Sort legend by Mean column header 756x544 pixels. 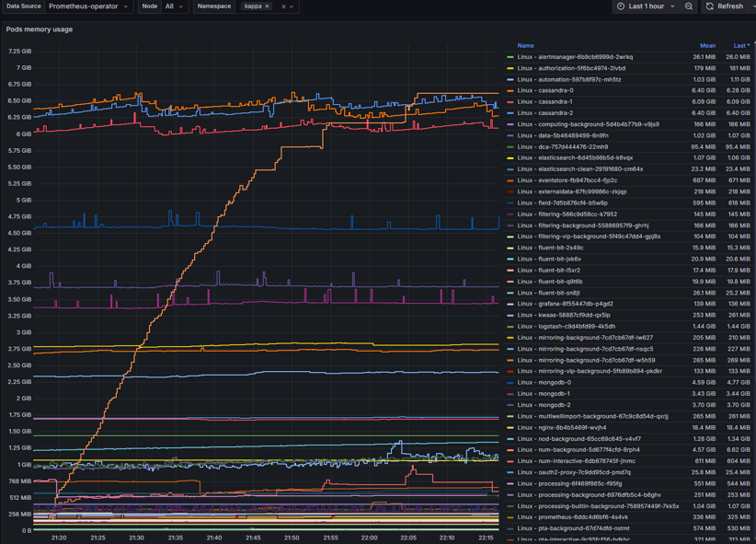tap(706, 45)
